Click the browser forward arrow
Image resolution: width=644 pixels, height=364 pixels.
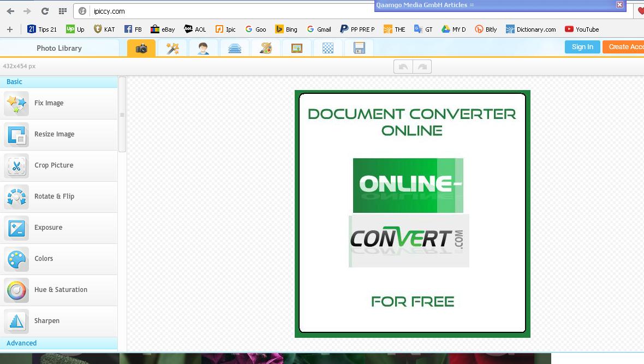[x=27, y=11]
